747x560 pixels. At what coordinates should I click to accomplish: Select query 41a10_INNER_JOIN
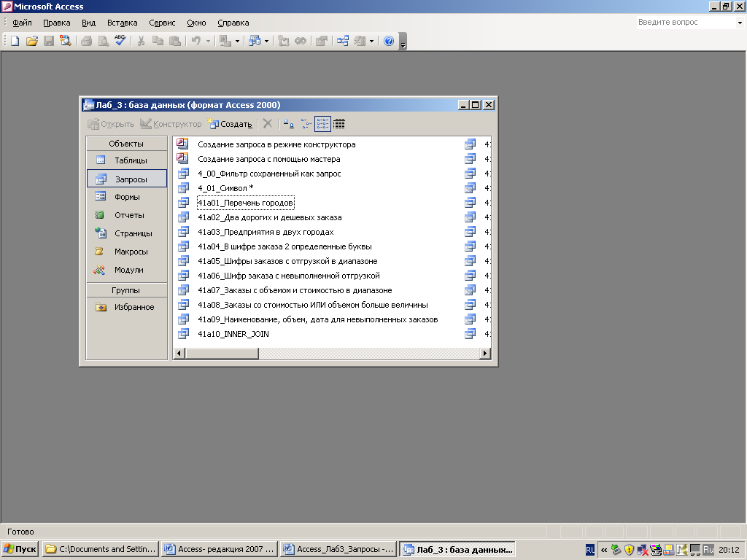coord(233,334)
